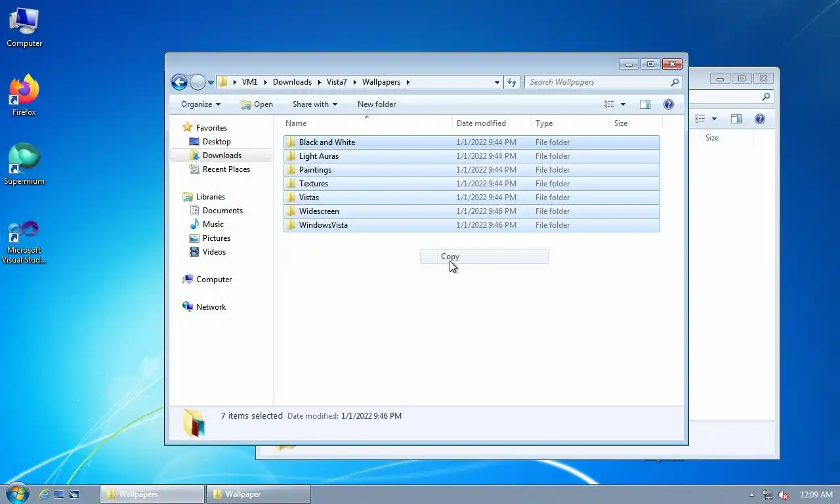The width and height of the screenshot is (840, 504).
Task: Open Help in the background window
Action: (x=760, y=119)
